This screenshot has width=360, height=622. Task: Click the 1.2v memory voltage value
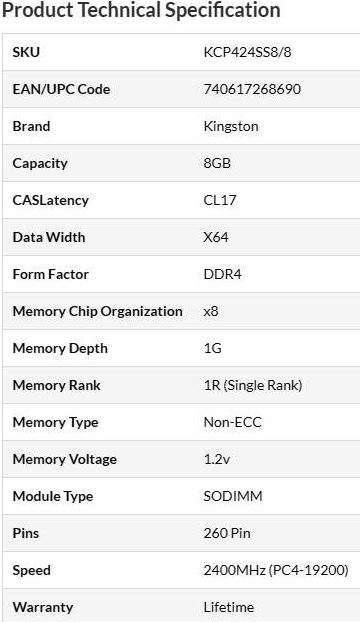[216, 459]
